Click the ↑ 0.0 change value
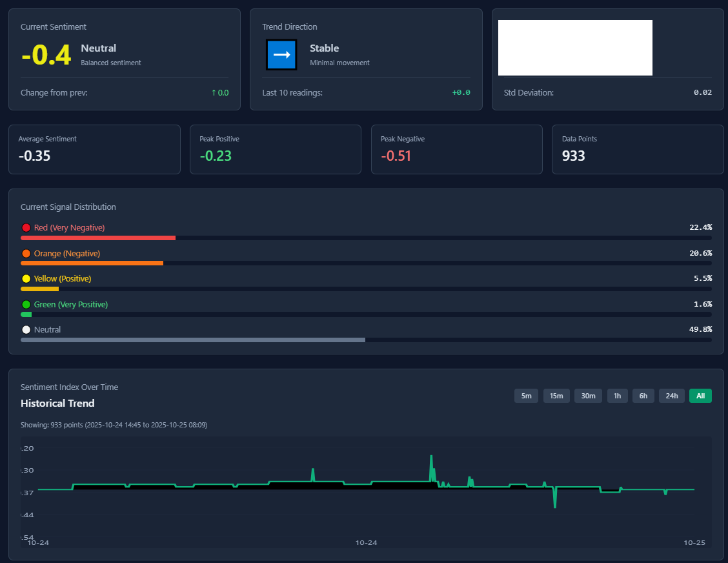 pyautogui.click(x=220, y=93)
